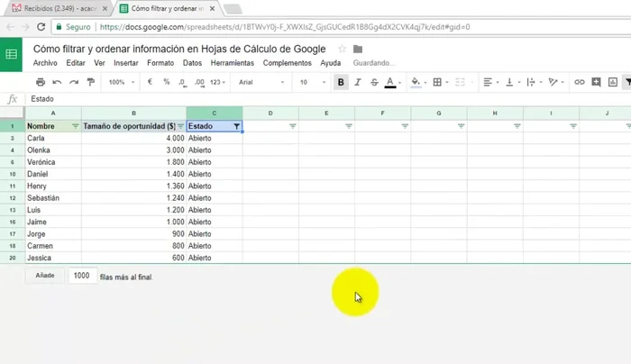Format as currency with euro icon
The height and width of the screenshot is (364, 631).
pos(149,82)
